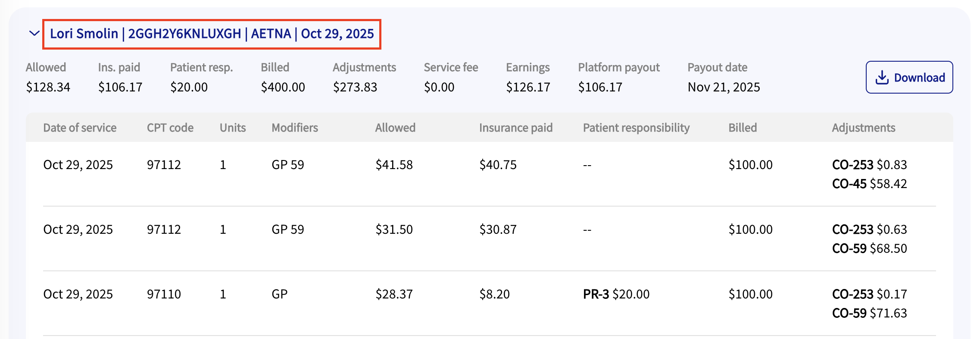Click the Patient responsibility column header
This screenshot has width=980, height=339.
pos(636,128)
